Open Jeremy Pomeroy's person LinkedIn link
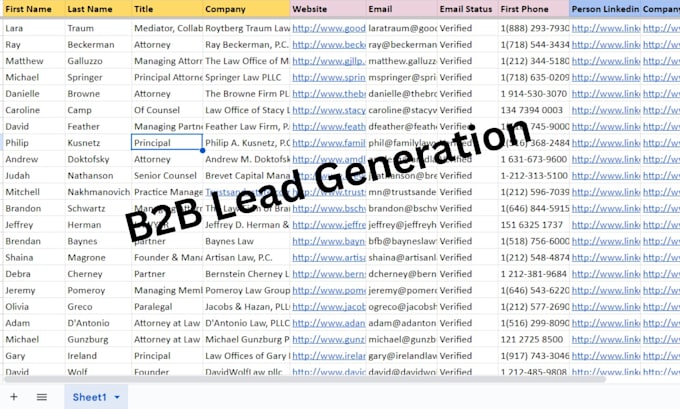This screenshot has height=409, width=680. tap(606, 290)
